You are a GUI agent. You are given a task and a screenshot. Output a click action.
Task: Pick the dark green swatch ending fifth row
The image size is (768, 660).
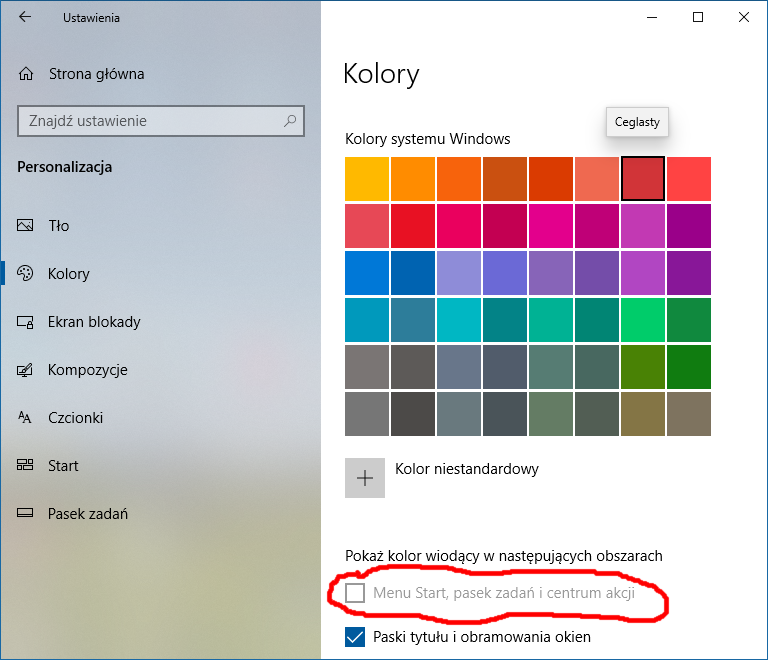tap(689, 367)
